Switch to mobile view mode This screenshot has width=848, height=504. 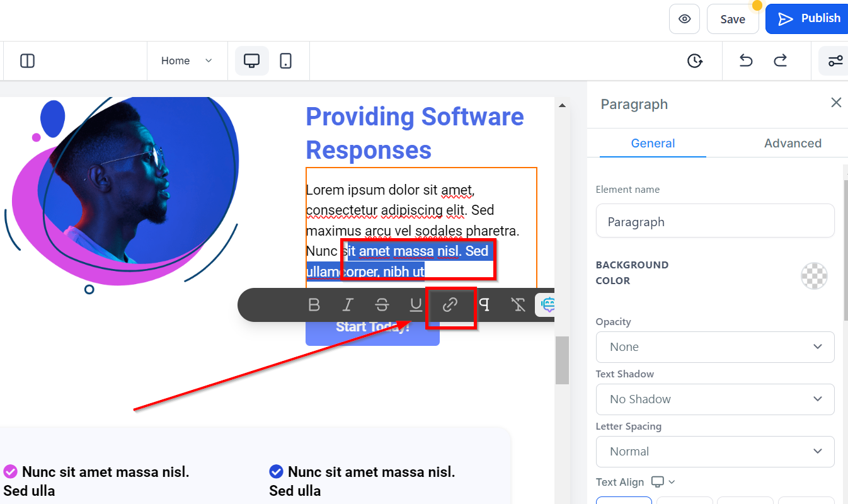coord(286,61)
